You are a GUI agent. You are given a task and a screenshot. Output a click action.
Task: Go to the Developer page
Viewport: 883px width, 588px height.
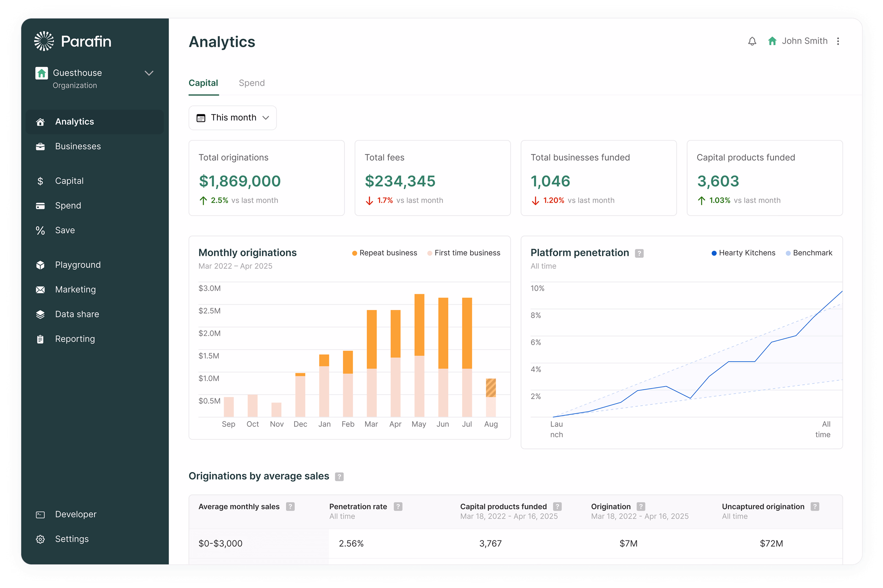pyautogui.click(x=75, y=514)
